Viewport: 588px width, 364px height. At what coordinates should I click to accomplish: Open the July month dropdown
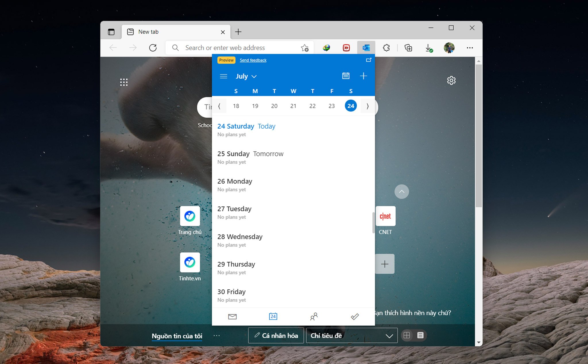[246, 76]
